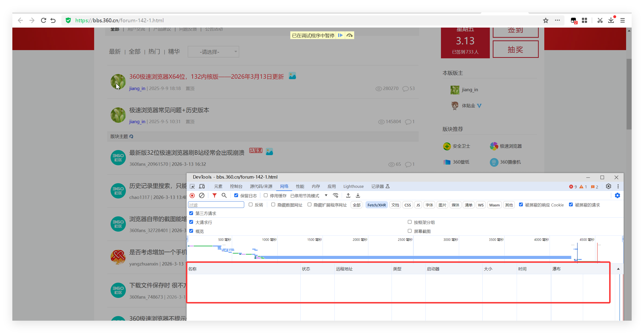Open the extension icon with red badge
The width and height of the screenshot is (644, 333).
pyautogui.click(x=574, y=21)
